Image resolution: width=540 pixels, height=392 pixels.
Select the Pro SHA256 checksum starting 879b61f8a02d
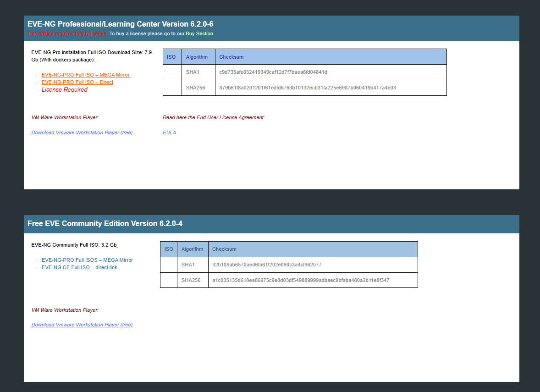[x=308, y=88]
